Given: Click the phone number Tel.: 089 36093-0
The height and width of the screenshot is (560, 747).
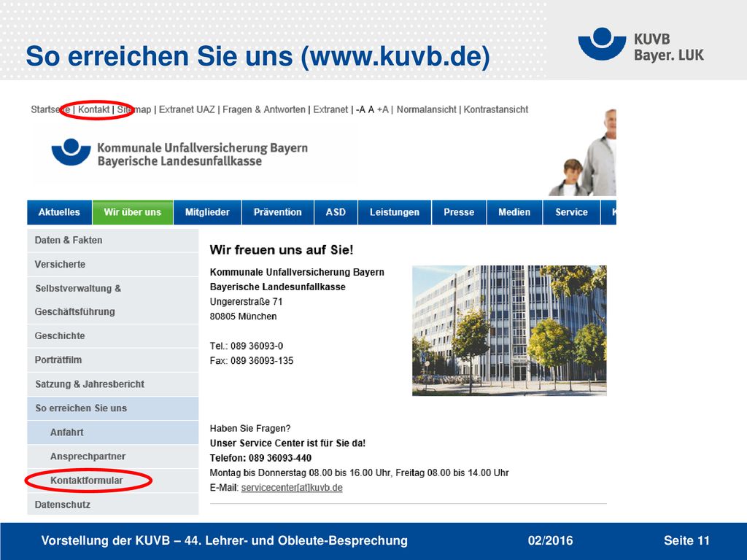Looking at the screenshot, I should click(247, 346).
